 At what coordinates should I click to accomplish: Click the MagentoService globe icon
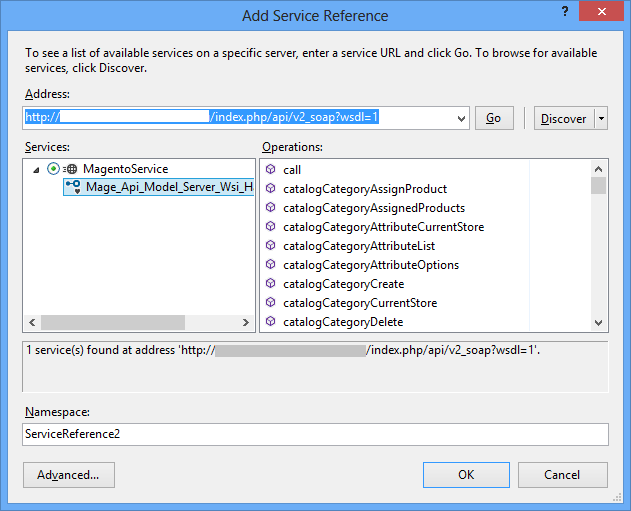pos(71,169)
